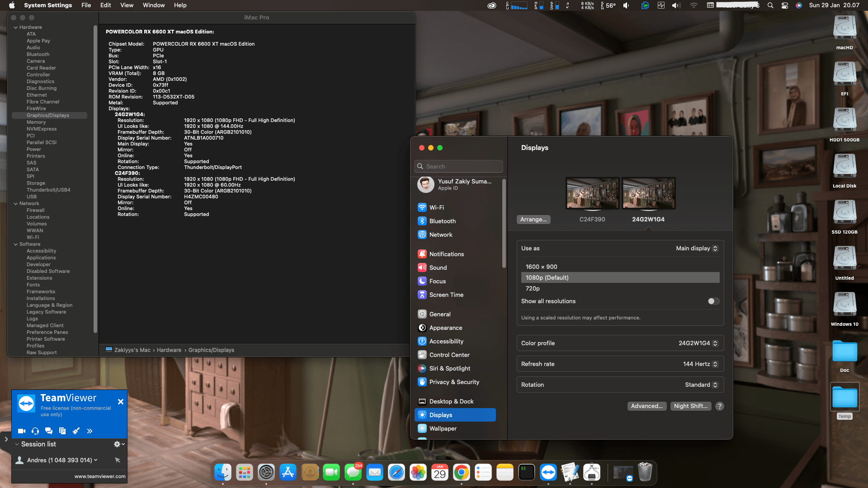Image resolution: width=868 pixels, height=488 pixels.
Task: Open Google Chrome from the Dock
Action: click(462, 473)
